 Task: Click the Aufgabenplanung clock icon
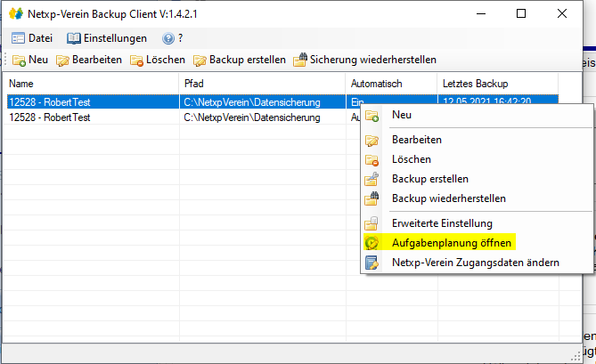(x=371, y=243)
